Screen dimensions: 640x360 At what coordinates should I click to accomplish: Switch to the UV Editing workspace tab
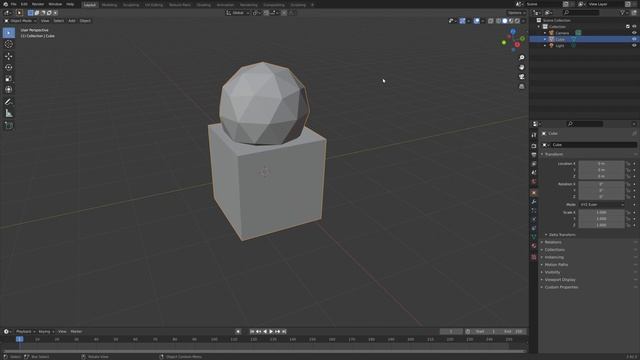click(x=154, y=4)
